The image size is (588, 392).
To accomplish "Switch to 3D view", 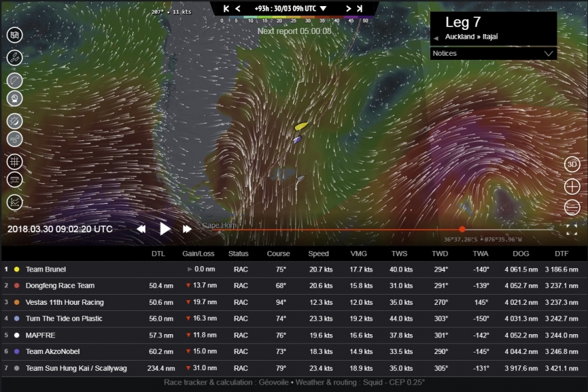I will click(572, 165).
